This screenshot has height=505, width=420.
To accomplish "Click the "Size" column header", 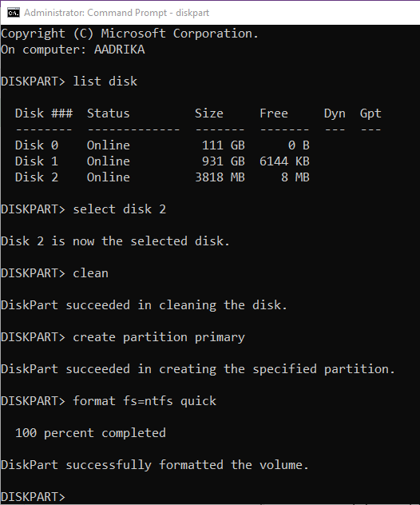I will pyautogui.click(x=209, y=113).
